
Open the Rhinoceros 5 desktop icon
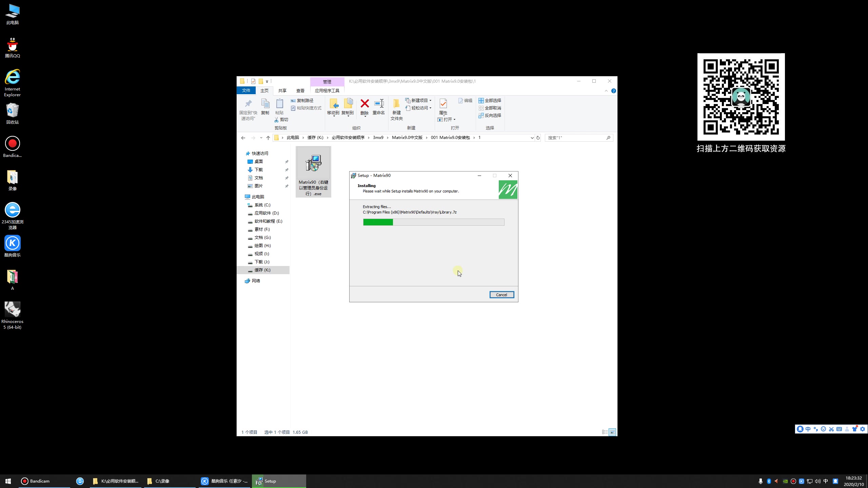pyautogui.click(x=13, y=315)
